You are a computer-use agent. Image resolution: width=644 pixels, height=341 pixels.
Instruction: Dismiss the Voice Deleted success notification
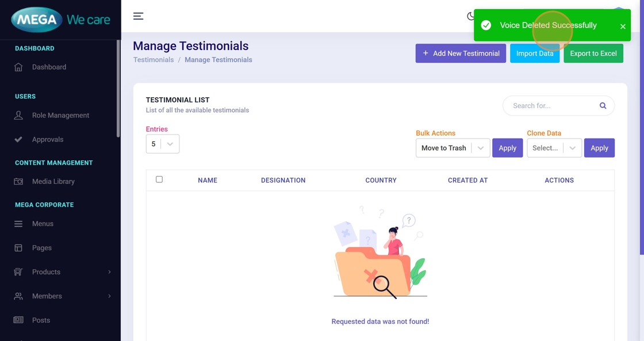pyautogui.click(x=623, y=26)
